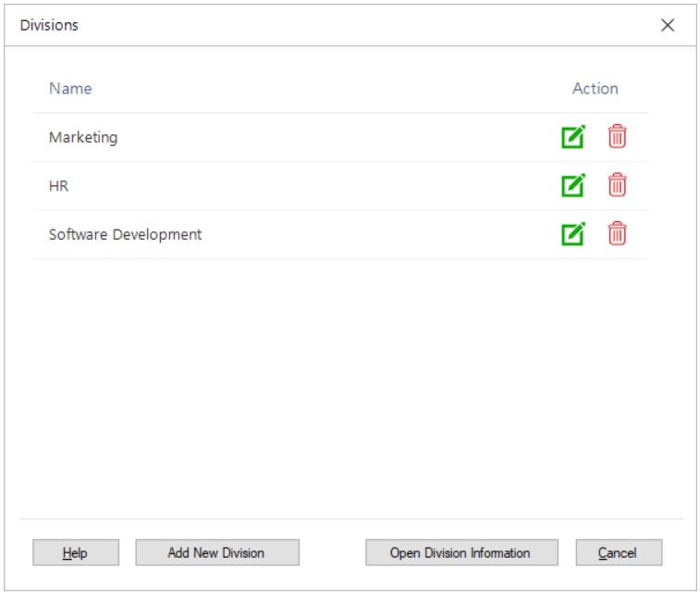Click the Action column header

point(595,89)
